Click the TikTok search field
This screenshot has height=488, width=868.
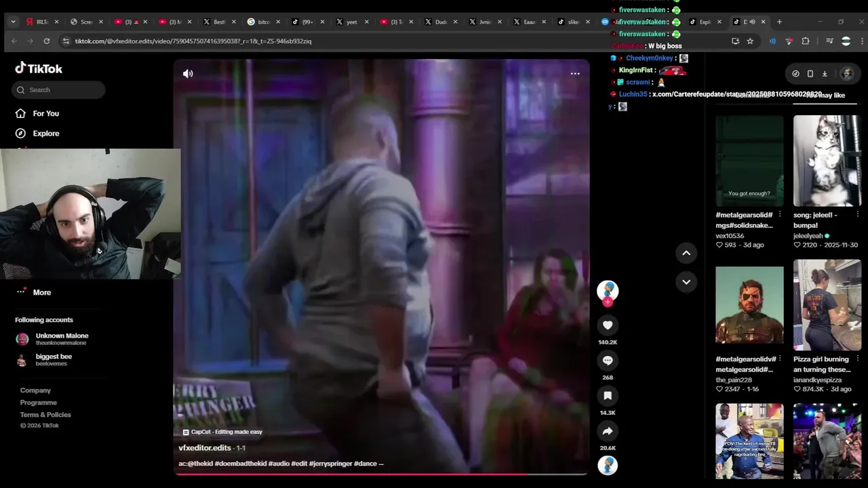[x=58, y=89]
